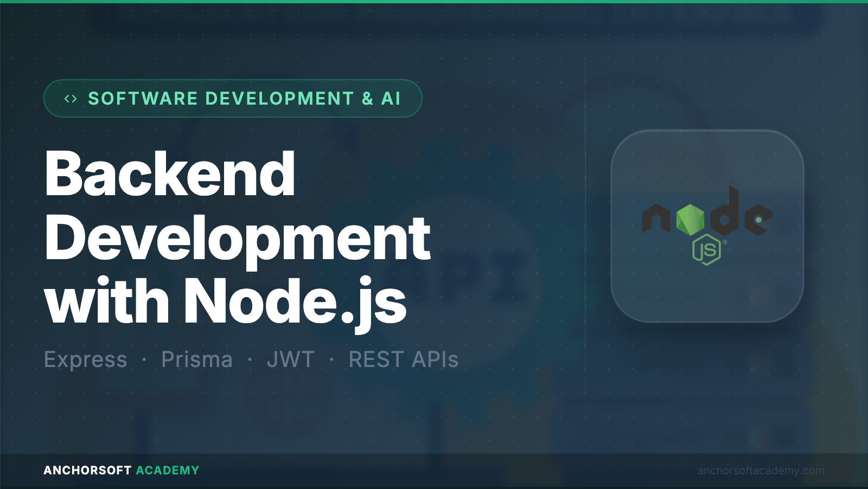The image size is (868, 489).
Task: Click the word Prisma in the subtitle
Action: [x=197, y=359]
